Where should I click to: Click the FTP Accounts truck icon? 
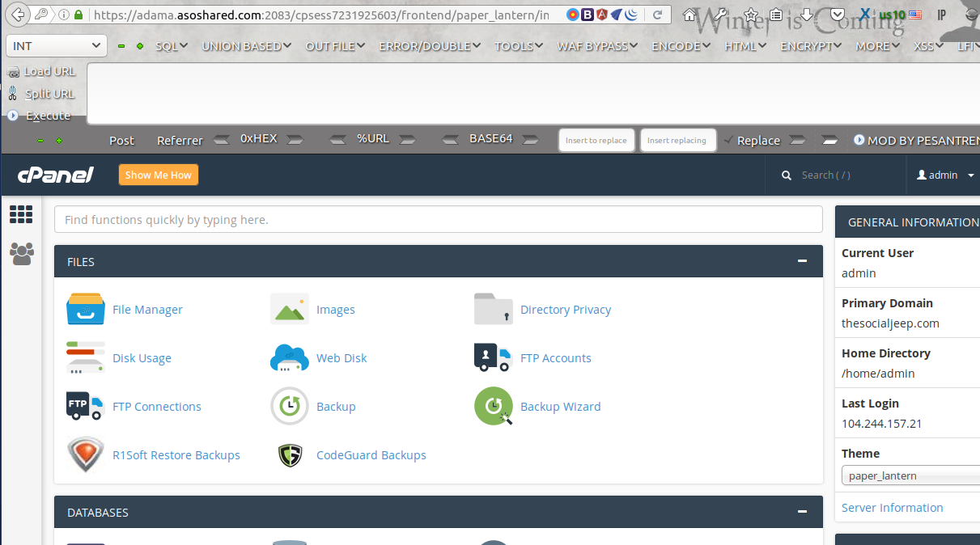[x=493, y=357]
